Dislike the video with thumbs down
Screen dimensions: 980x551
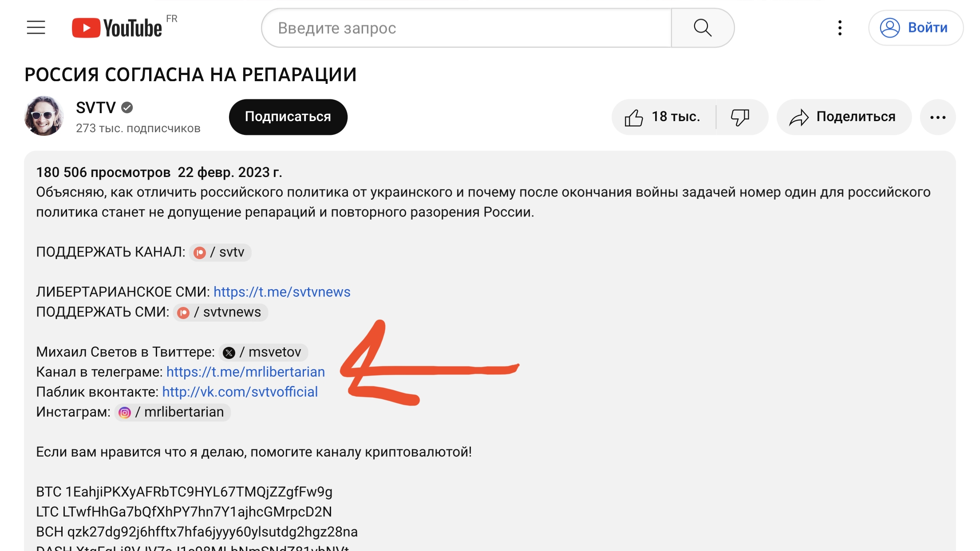pos(740,117)
